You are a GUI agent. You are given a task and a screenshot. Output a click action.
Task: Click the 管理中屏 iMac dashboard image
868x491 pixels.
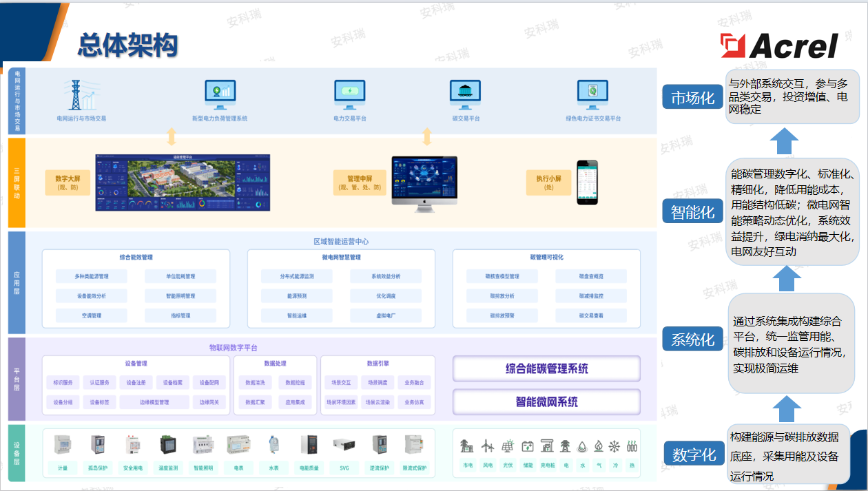click(x=424, y=181)
